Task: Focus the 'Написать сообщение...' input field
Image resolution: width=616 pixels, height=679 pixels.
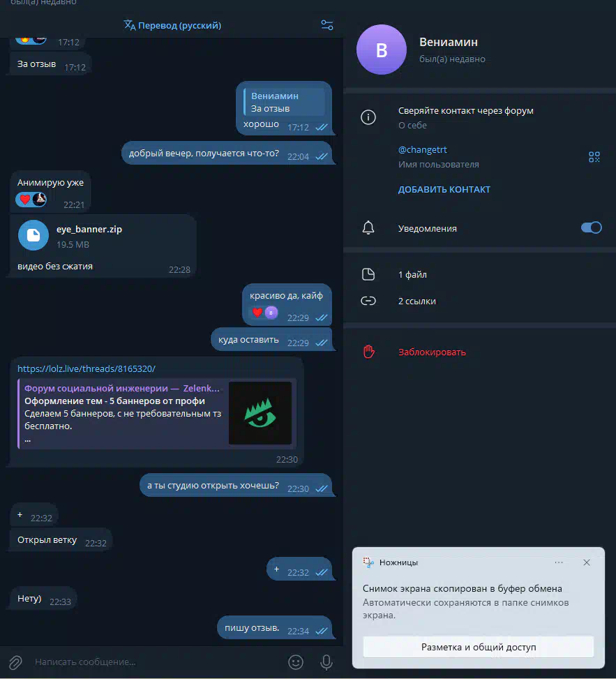Action: tap(156, 662)
